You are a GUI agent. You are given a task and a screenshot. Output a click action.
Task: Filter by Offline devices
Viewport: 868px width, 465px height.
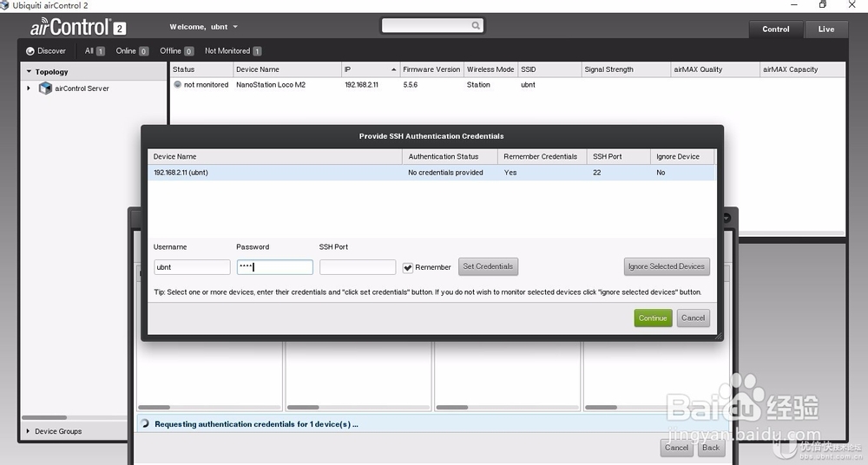click(x=176, y=51)
